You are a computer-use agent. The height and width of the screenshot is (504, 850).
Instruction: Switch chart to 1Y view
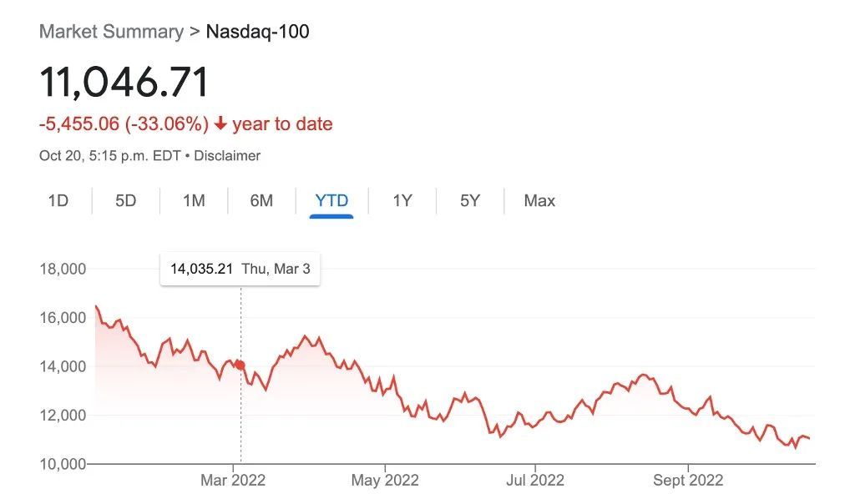click(402, 201)
